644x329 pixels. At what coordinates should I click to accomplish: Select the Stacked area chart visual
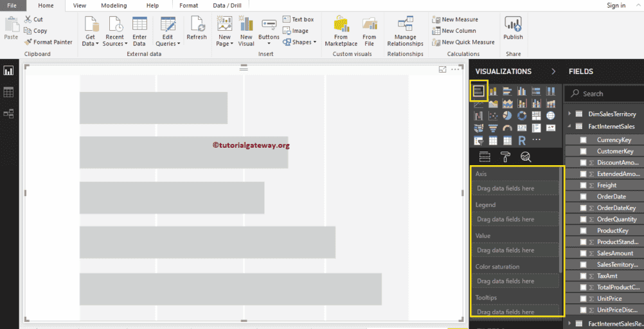pyautogui.click(x=507, y=103)
